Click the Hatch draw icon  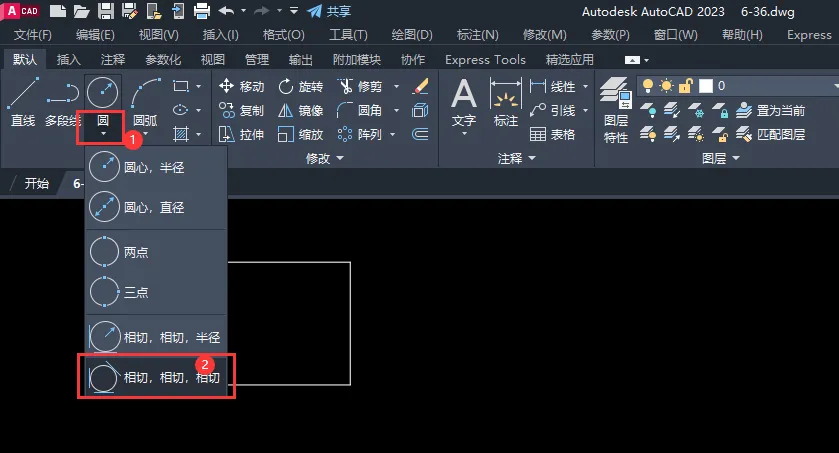[181, 134]
